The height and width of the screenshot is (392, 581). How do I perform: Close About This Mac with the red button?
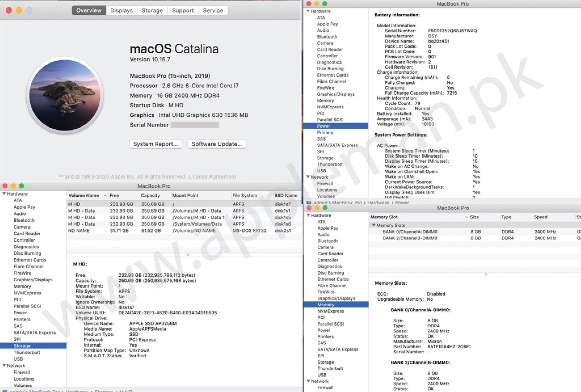point(9,10)
